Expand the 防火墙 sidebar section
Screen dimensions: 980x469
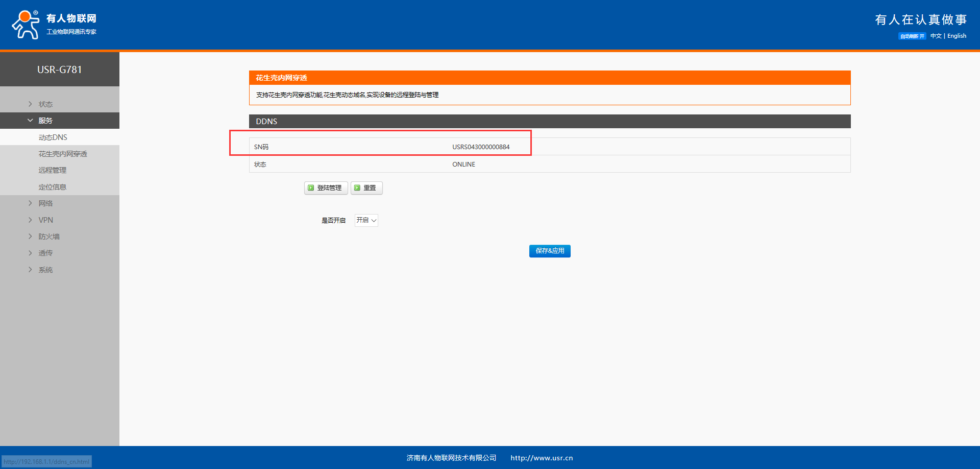click(48, 237)
